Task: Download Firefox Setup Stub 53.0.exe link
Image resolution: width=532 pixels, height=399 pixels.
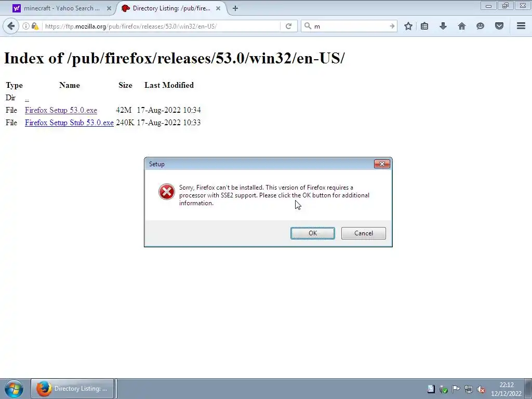Action: pos(69,123)
